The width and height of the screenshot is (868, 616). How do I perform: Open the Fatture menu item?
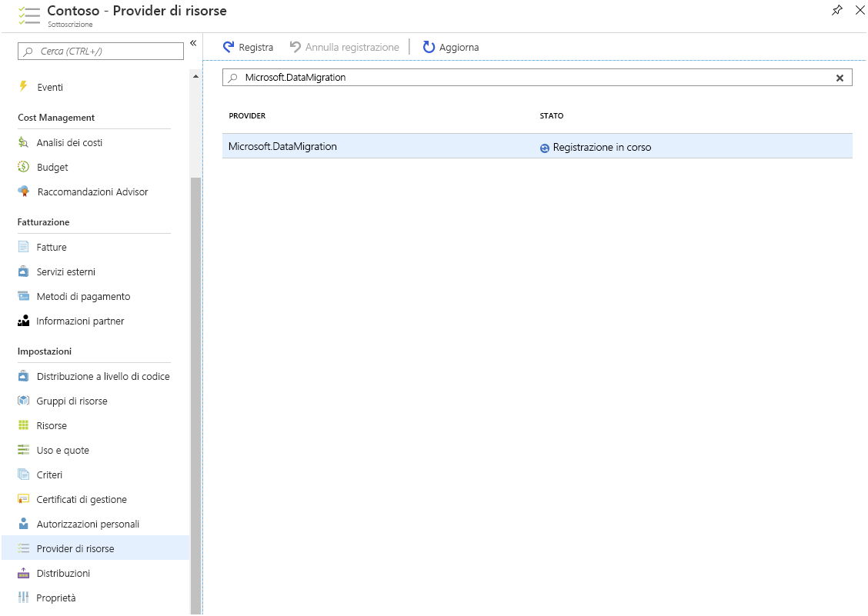(52, 247)
